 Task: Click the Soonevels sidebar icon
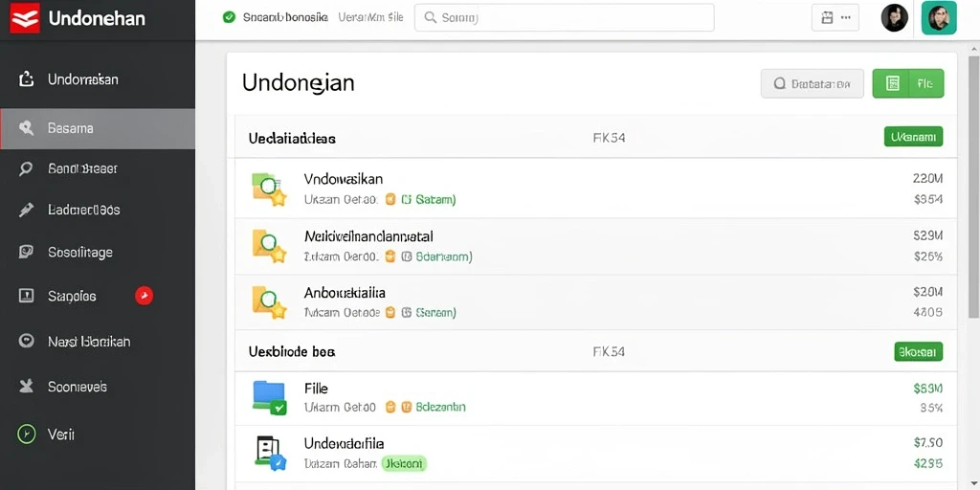pos(26,387)
